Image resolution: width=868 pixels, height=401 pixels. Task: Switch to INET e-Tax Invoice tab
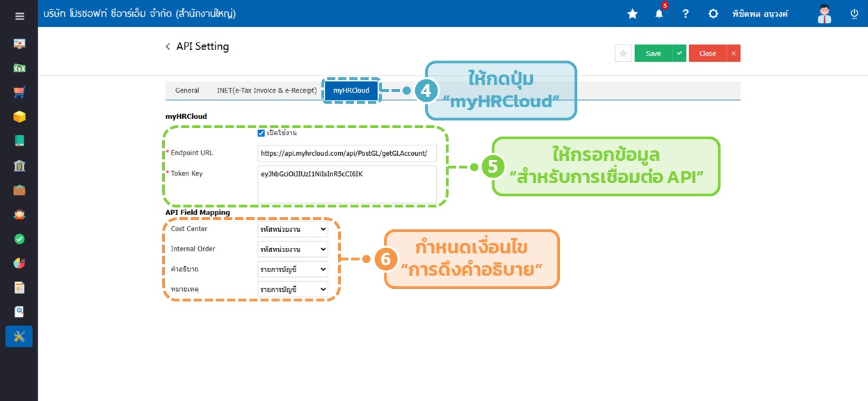pyautogui.click(x=266, y=91)
